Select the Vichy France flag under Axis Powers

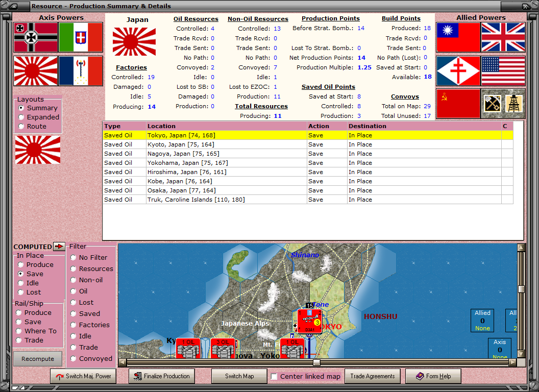(81, 71)
